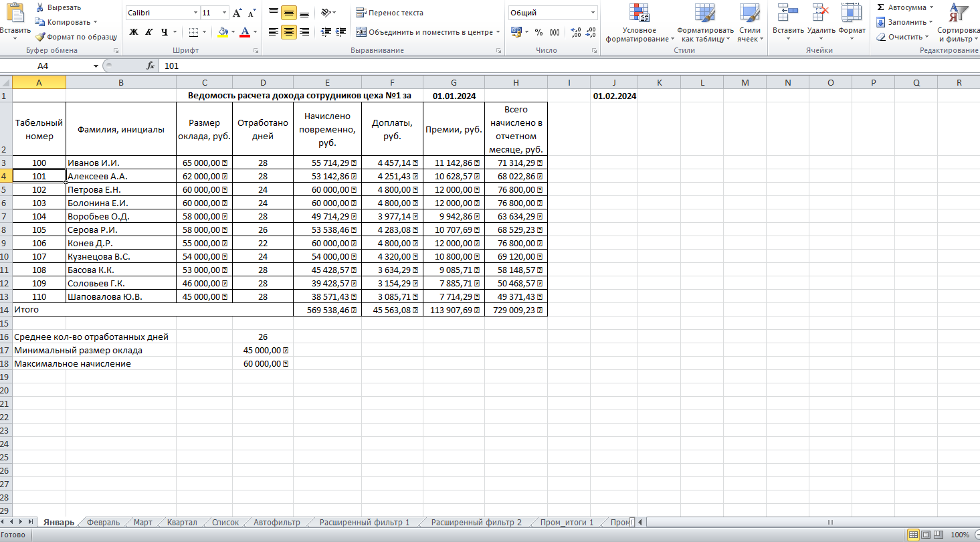Toggle italic (К) formatting
Viewport: 980px width, 542px height.
coord(149,31)
